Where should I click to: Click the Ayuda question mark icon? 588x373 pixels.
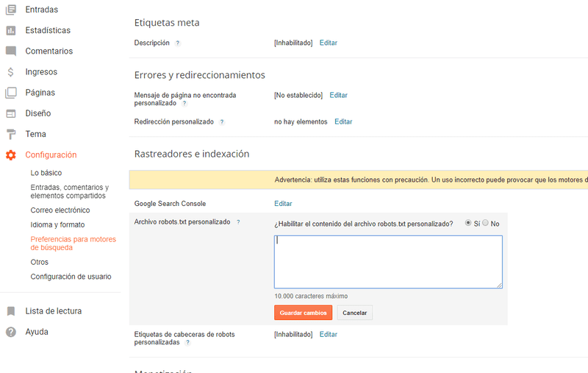(11, 332)
